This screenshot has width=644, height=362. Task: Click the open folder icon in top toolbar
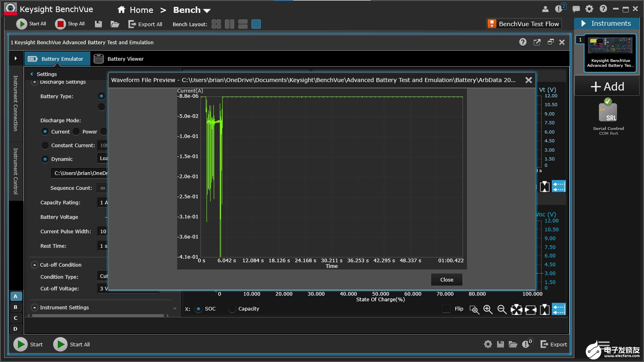click(x=115, y=24)
